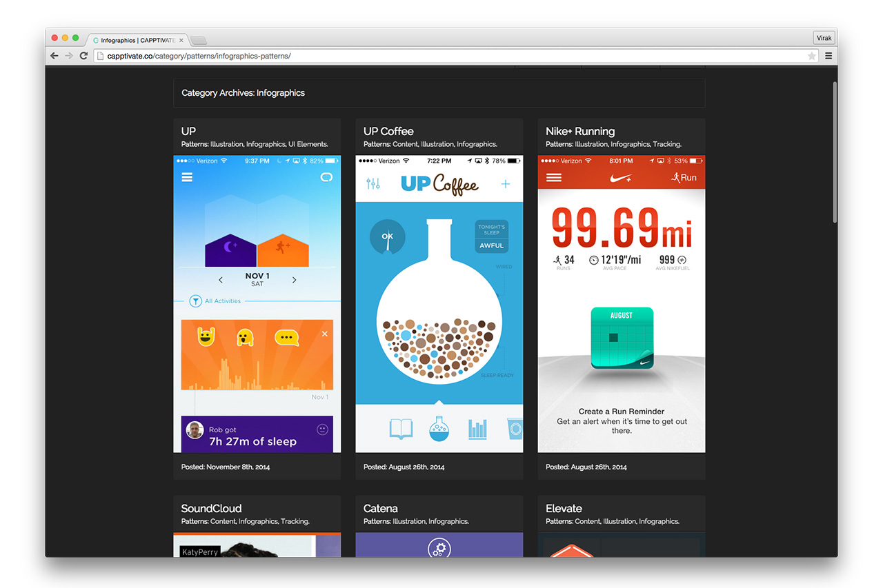Tap the flask icon in UP Coffee footer

point(439,429)
